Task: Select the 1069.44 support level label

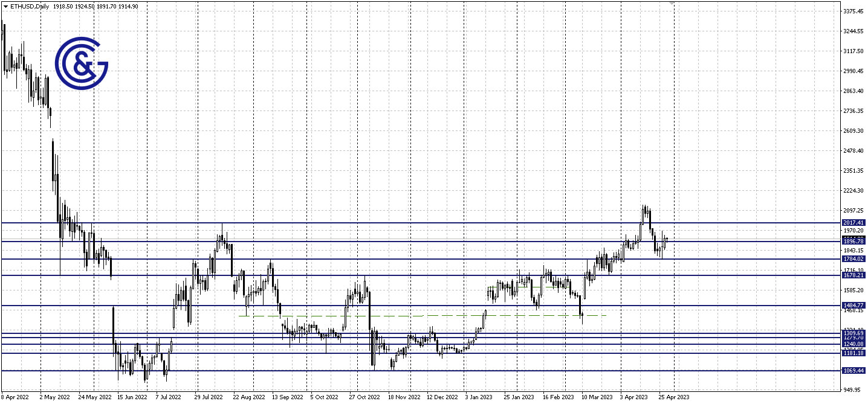Action: point(854,370)
